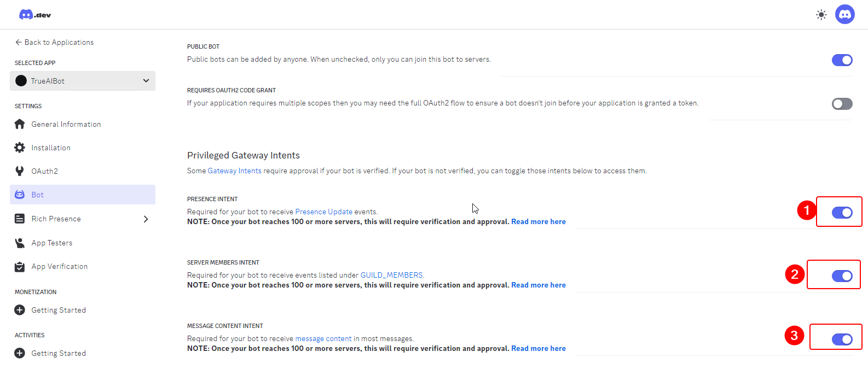Viewport: 868px width, 375px height.
Task: Open Getting Started under Activities
Action: (83, 353)
